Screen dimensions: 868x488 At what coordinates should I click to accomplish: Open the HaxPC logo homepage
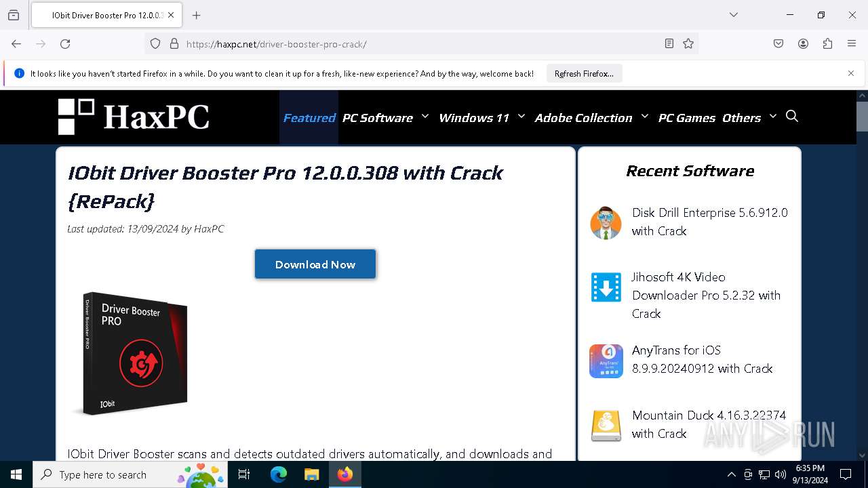(134, 117)
